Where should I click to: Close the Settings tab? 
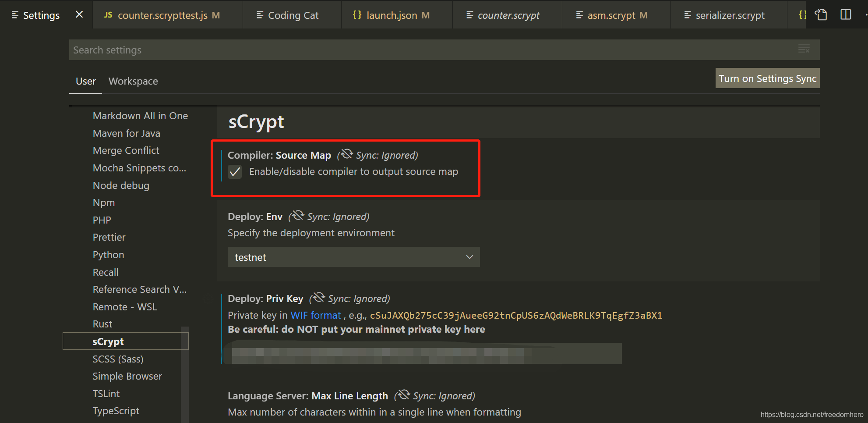point(79,14)
